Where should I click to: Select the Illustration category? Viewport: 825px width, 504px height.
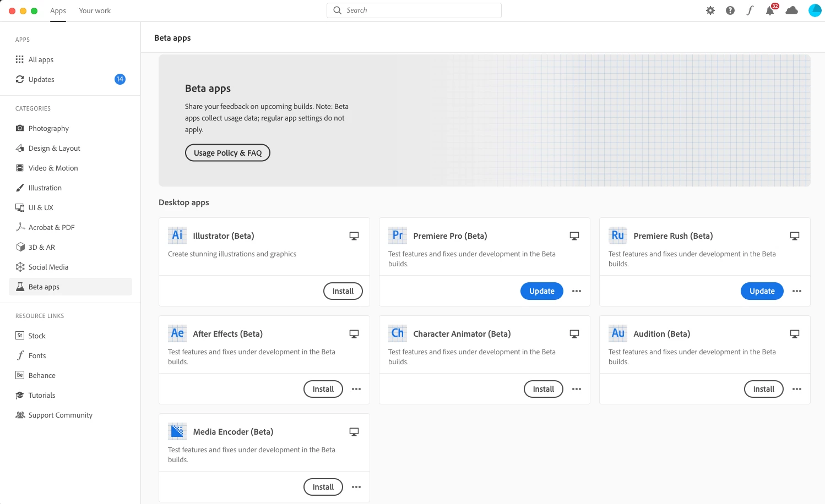pyautogui.click(x=70, y=188)
